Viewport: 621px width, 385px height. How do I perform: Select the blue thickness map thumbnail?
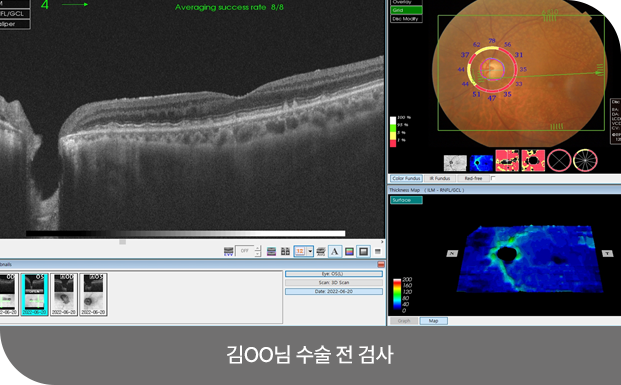coord(481,161)
